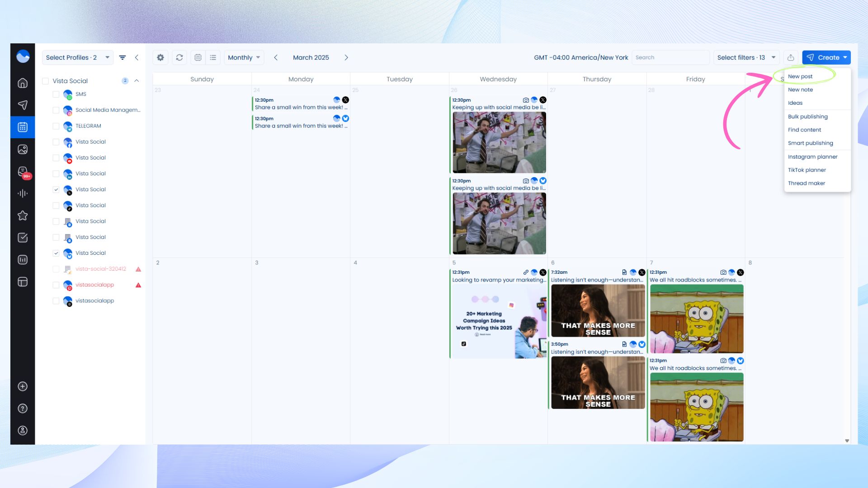The height and width of the screenshot is (488, 868).
Task: Click the export share icon near Create
Action: pyautogui.click(x=791, y=57)
